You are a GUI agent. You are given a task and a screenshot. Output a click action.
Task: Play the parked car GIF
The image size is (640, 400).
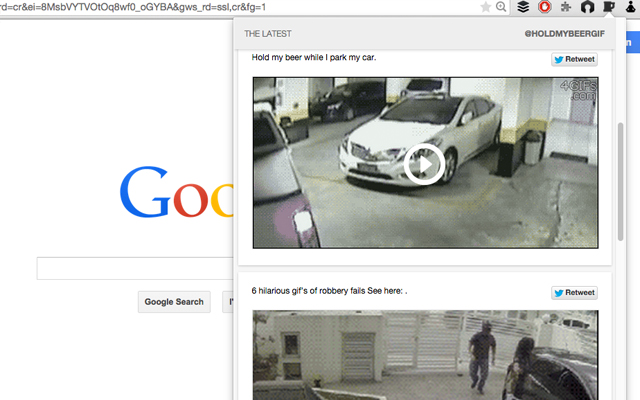pyautogui.click(x=424, y=164)
